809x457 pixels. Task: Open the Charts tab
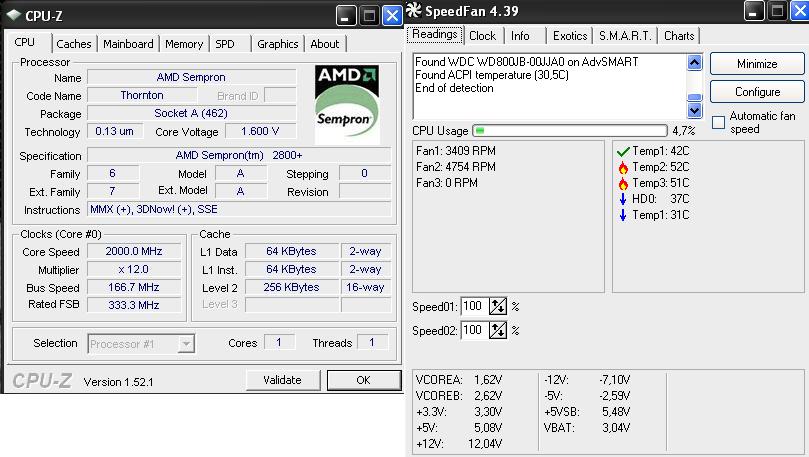click(679, 36)
